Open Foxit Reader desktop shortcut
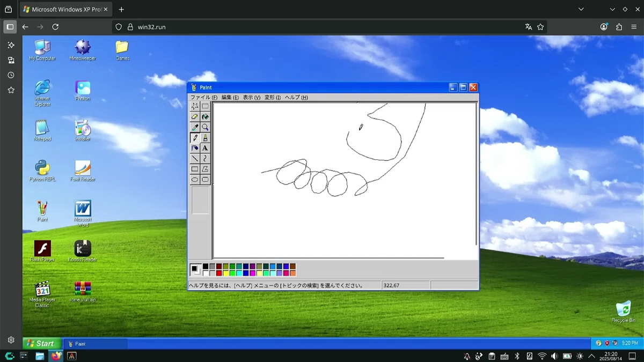Viewport: 644px width, 362px height. [x=83, y=171]
